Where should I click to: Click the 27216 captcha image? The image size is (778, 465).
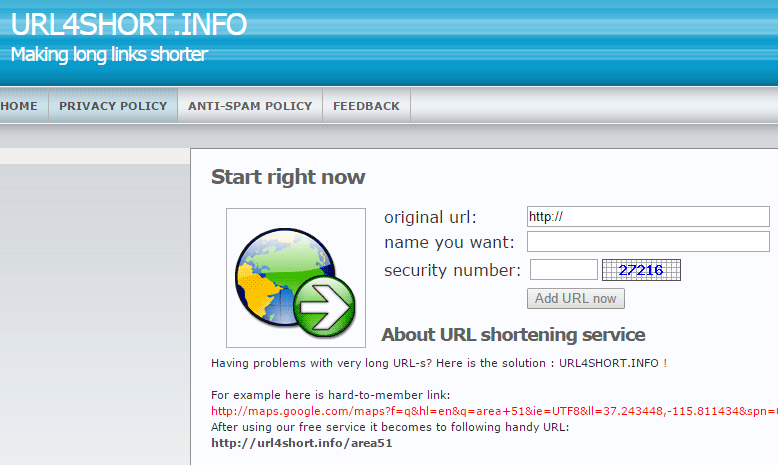click(x=641, y=270)
